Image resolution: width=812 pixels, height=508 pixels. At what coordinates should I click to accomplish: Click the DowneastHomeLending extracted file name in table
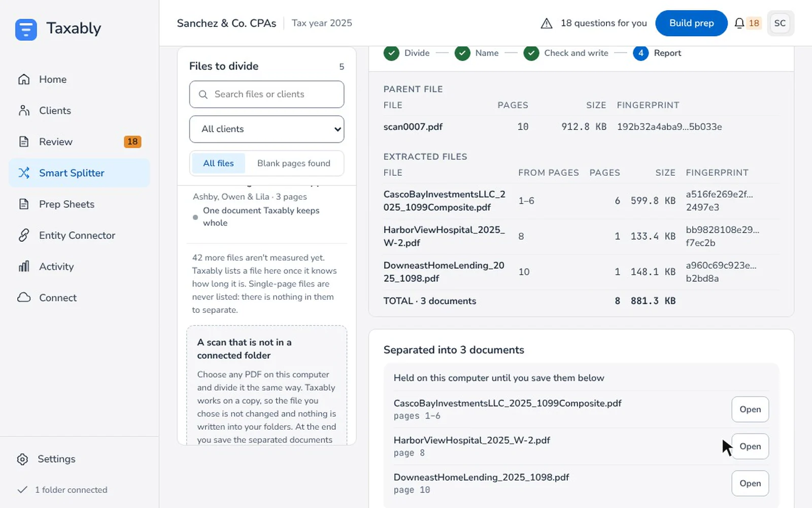click(444, 272)
